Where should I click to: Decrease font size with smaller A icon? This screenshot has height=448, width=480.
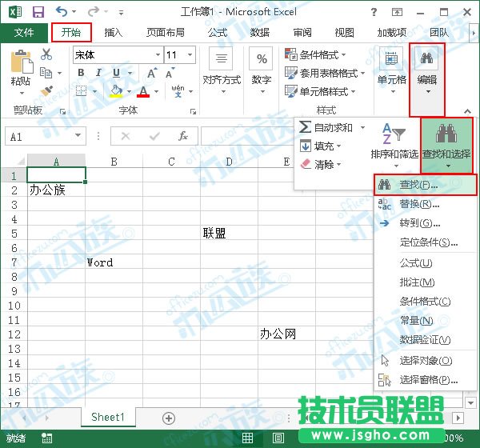coord(170,73)
